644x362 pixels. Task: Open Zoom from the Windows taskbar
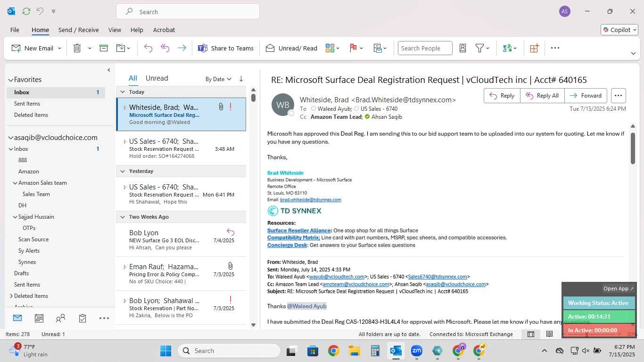pos(416,351)
